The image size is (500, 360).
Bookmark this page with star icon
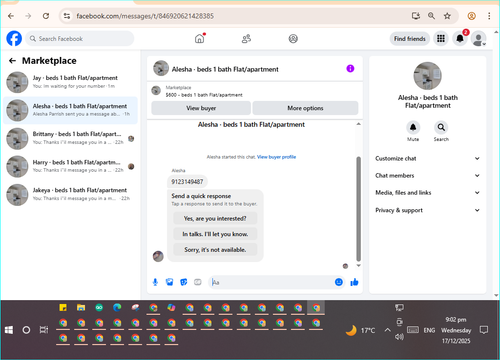coord(447,16)
